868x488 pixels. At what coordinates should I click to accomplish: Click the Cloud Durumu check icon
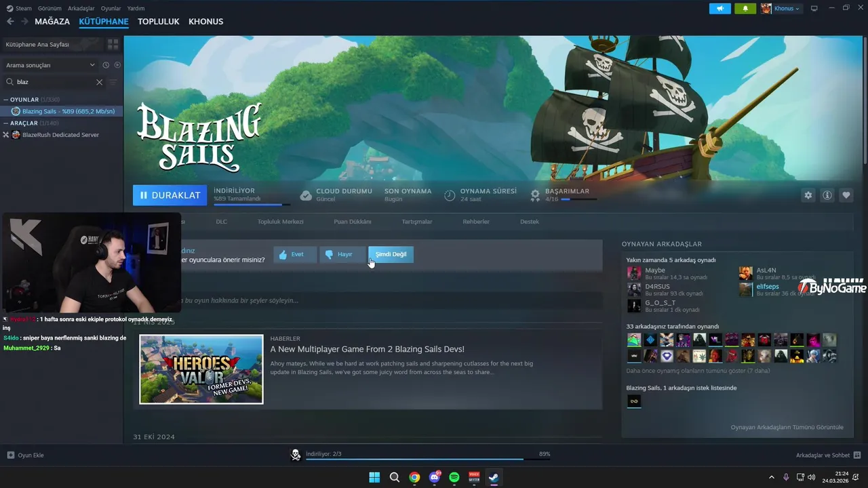coord(306,195)
